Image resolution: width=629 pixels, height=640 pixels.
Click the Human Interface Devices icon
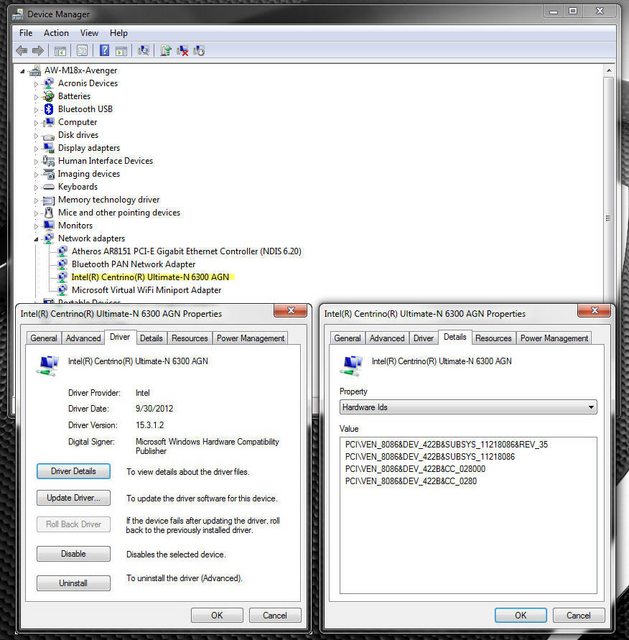tap(49, 161)
